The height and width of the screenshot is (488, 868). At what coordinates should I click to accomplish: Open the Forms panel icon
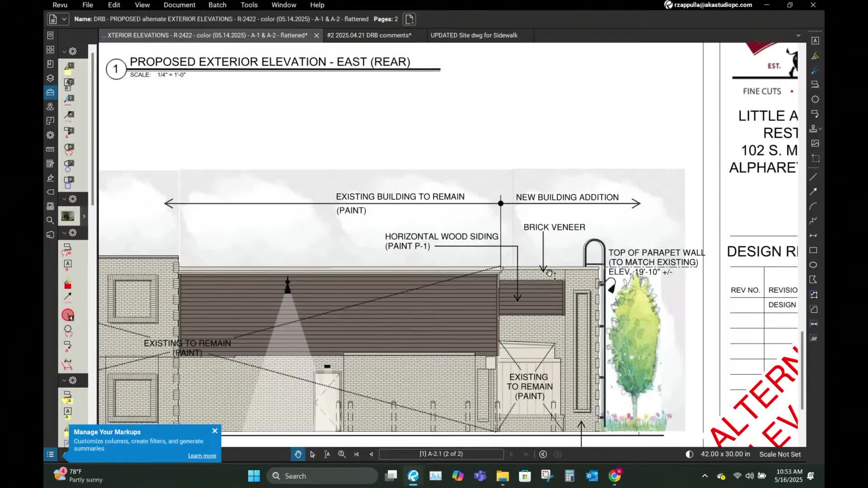[x=50, y=164]
